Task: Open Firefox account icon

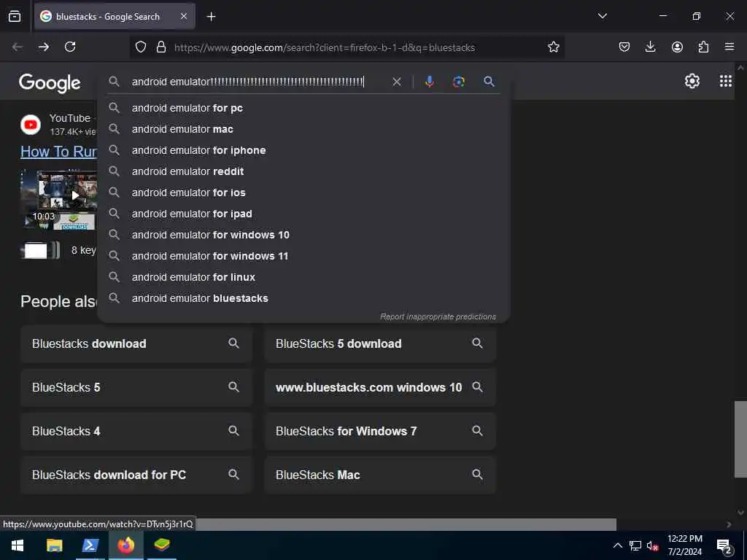Action: (x=677, y=47)
